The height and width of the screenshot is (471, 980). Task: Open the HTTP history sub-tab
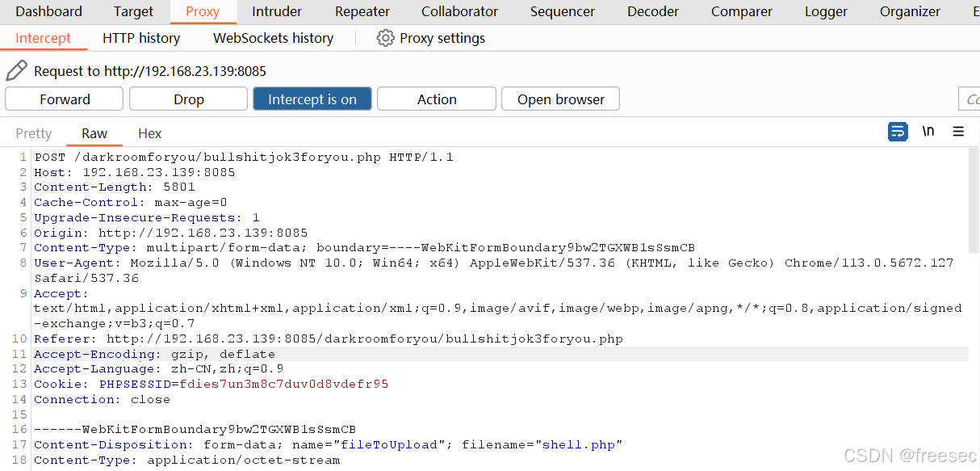(141, 38)
